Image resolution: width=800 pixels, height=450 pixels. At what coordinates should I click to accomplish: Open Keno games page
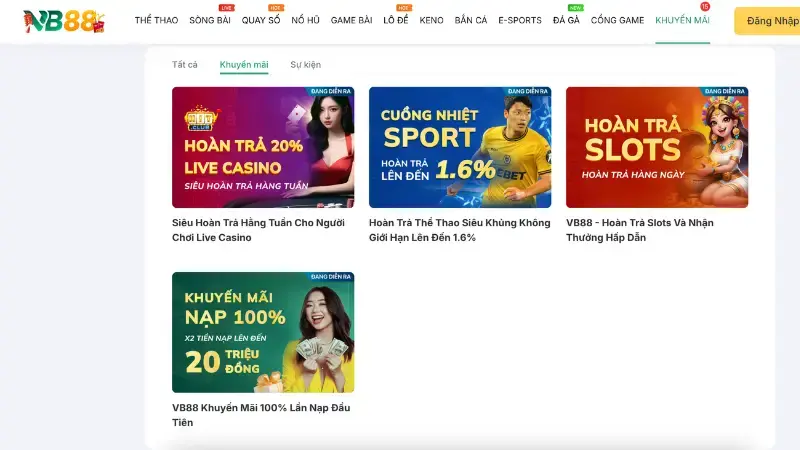(431, 20)
